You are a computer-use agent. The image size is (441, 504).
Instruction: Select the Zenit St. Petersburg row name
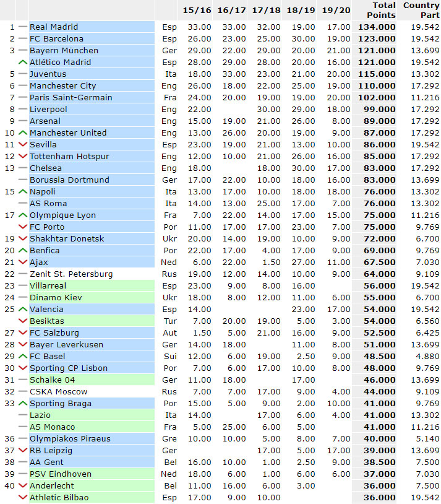[71, 274]
